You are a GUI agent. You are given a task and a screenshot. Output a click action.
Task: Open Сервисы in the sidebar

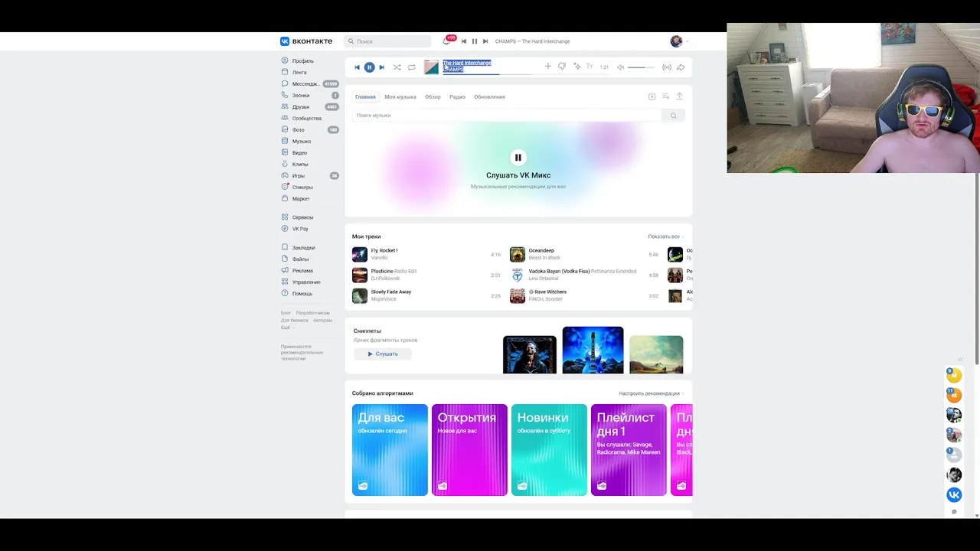point(302,217)
